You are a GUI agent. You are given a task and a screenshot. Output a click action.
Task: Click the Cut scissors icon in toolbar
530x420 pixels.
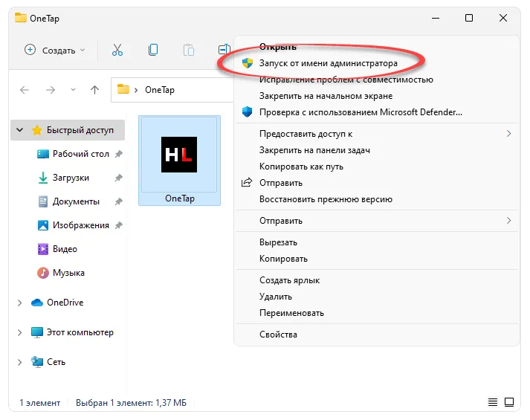(117, 50)
